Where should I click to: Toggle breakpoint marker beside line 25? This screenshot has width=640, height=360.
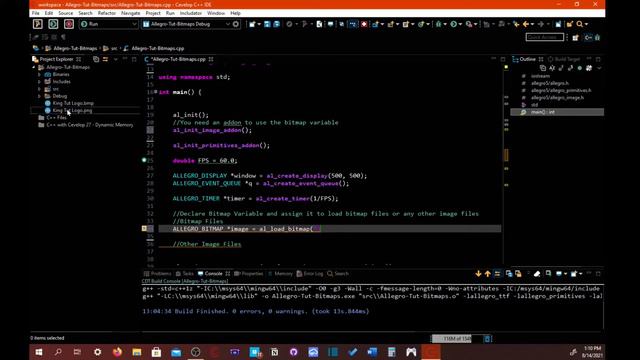(144, 160)
